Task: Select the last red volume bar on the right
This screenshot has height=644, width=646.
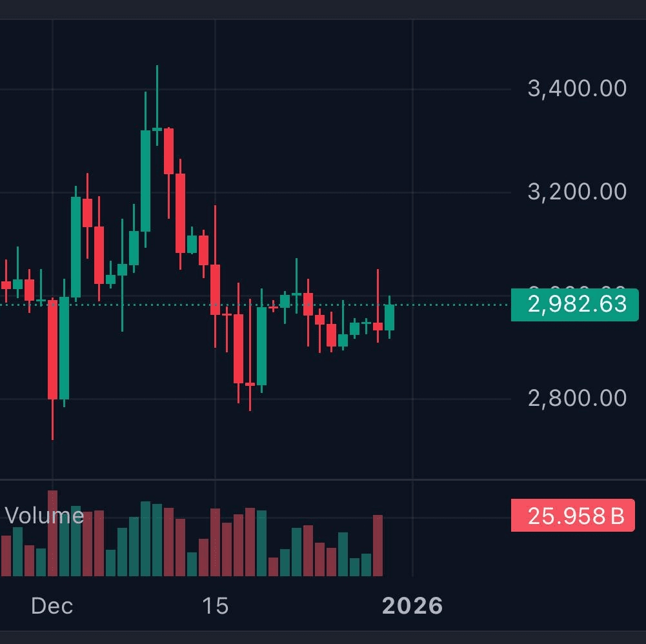Action: coord(378,545)
